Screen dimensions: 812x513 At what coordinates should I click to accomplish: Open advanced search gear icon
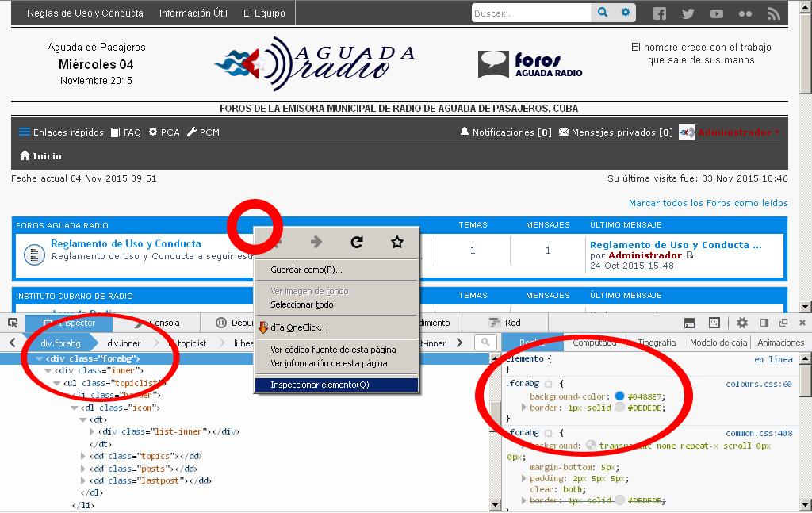tap(626, 13)
